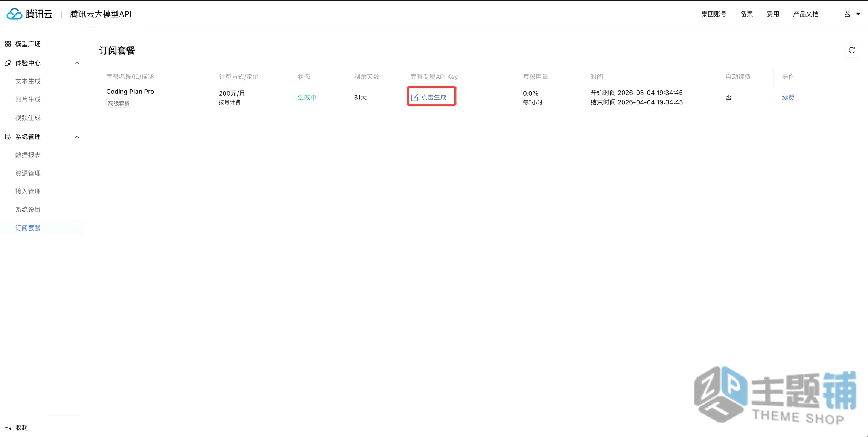
Task: Click the 系统管理 sidebar icon
Action: point(8,137)
